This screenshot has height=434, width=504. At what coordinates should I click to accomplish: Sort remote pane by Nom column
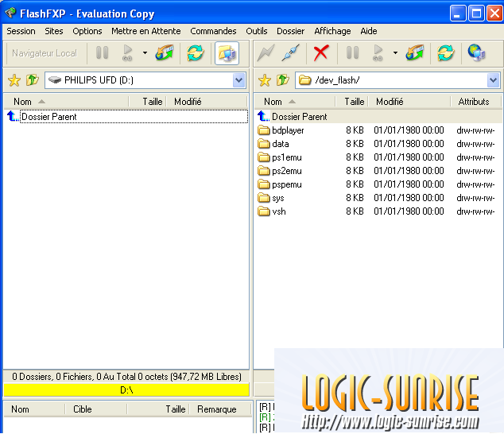(295, 102)
